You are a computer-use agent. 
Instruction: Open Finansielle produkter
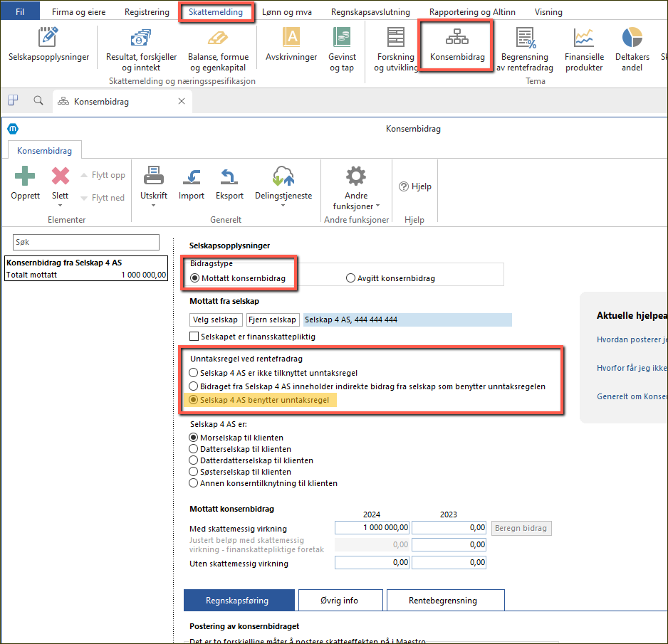tap(584, 50)
